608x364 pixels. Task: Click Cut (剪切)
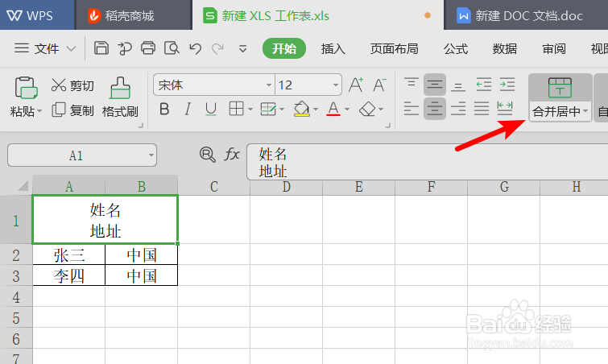72,85
